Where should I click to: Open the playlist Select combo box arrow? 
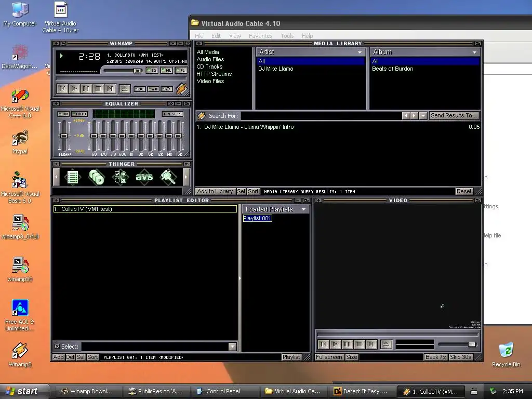click(232, 347)
